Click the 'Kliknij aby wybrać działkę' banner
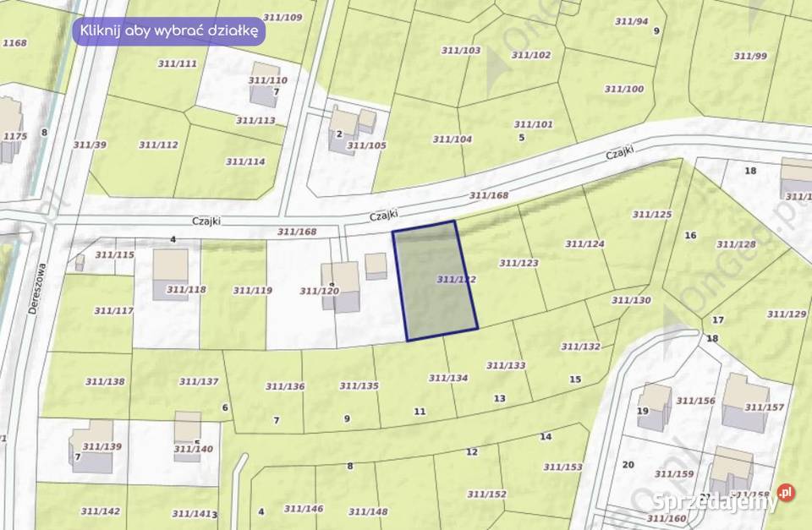The width and height of the screenshot is (812, 530). (x=168, y=30)
